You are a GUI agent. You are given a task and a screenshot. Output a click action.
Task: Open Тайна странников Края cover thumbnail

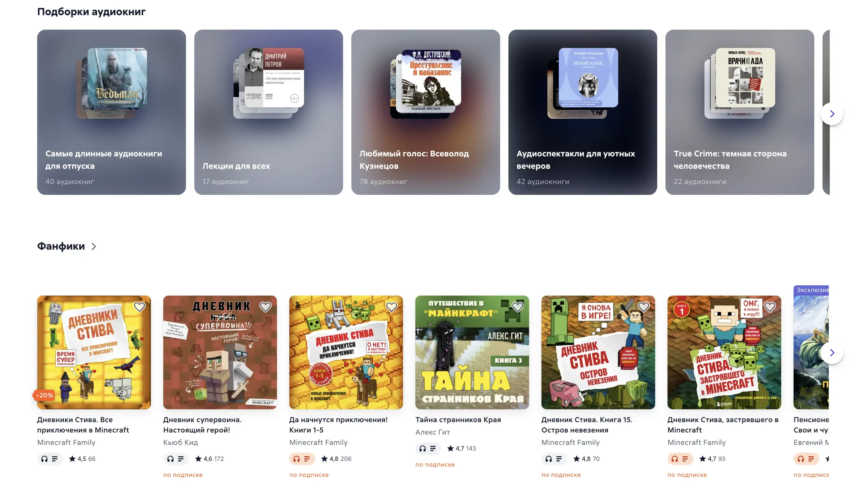472,353
